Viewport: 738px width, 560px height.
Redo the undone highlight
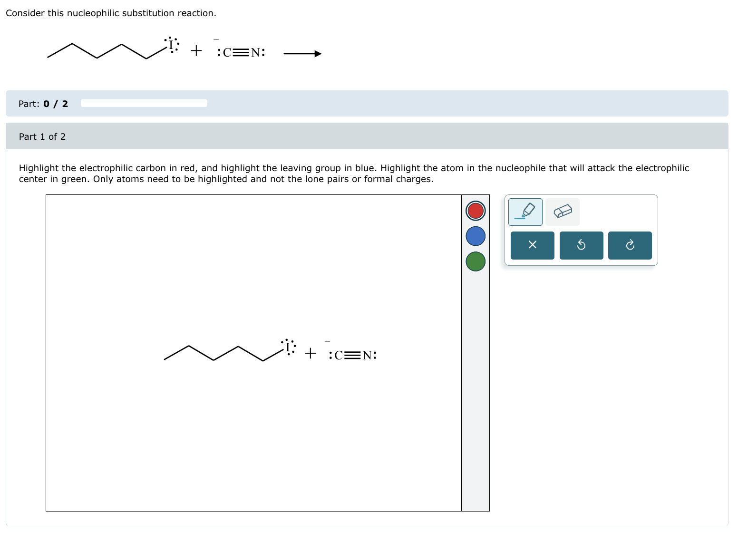pos(630,245)
